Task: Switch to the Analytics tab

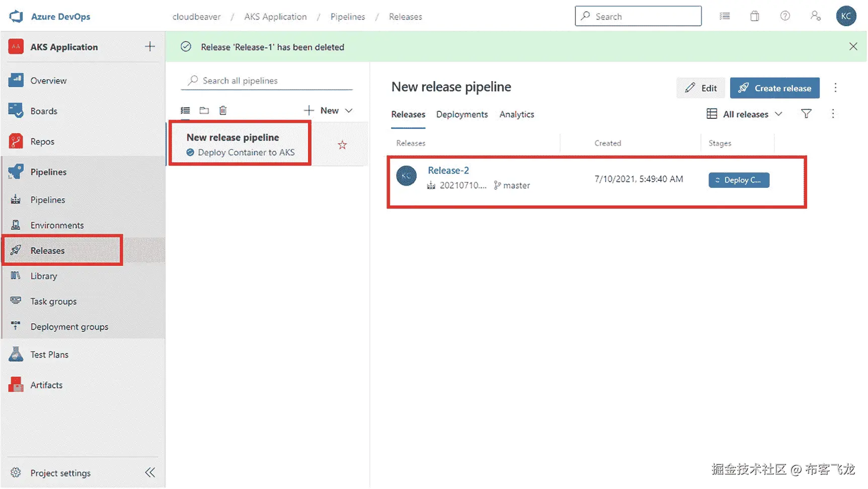Action: (x=517, y=114)
